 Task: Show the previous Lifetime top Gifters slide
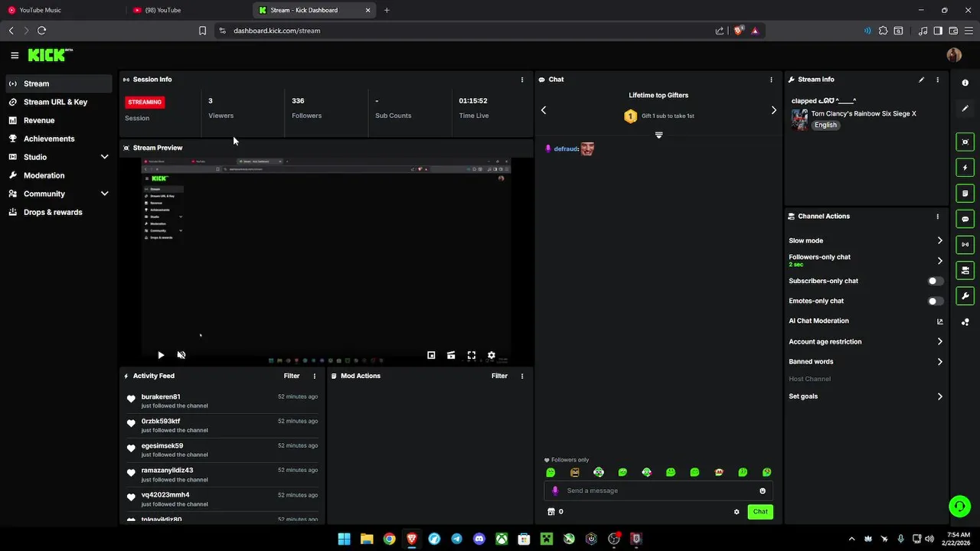coord(544,110)
